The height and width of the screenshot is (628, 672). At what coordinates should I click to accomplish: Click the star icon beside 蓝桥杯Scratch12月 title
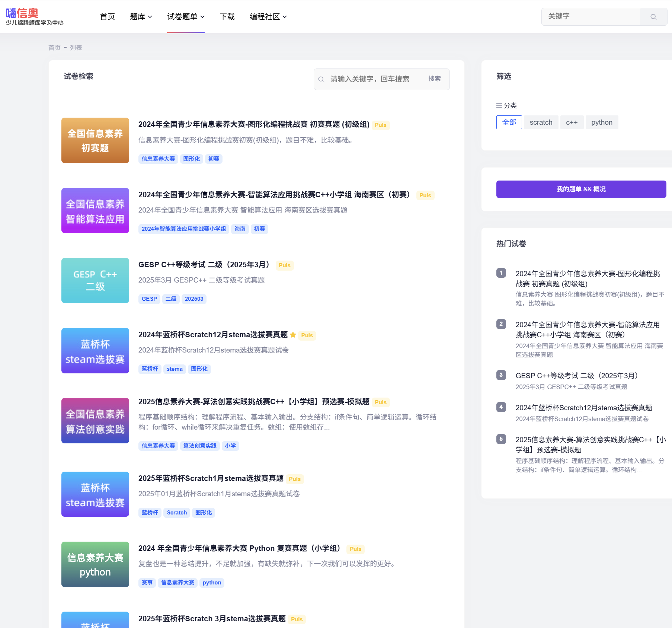click(293, 335)
